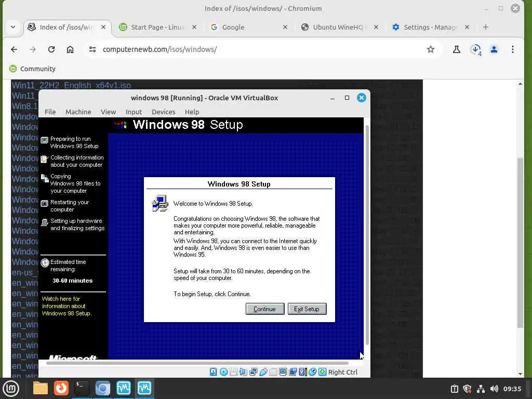The width and height of the screenshot is (532, 399).
Task: Switch to Chromium from the taskbar
Action: coord(102,389)
